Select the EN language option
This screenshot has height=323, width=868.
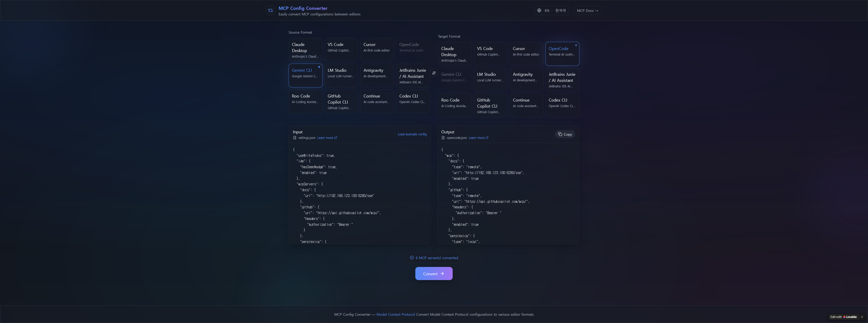(x=547, y=10)
